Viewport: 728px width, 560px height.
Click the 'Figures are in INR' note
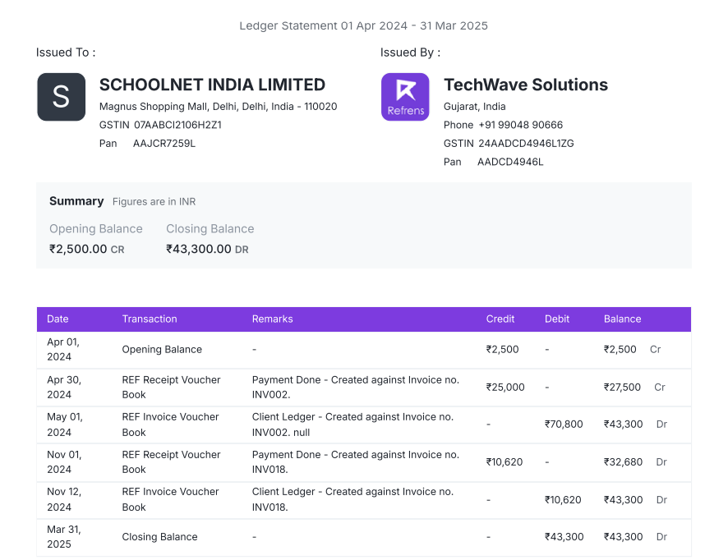154,202
